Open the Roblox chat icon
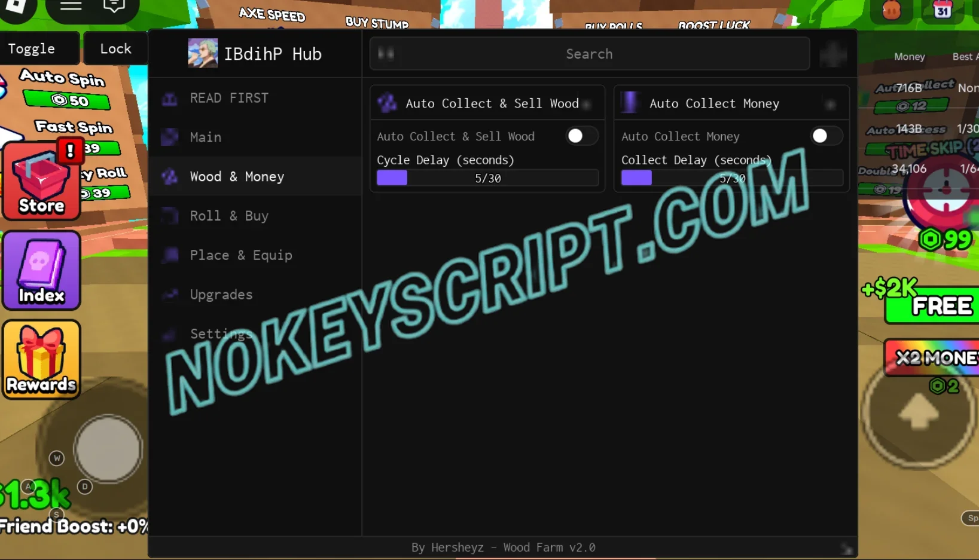Image resolution: width=979 pixels, height=560 pixels. [x=114, y=6]
